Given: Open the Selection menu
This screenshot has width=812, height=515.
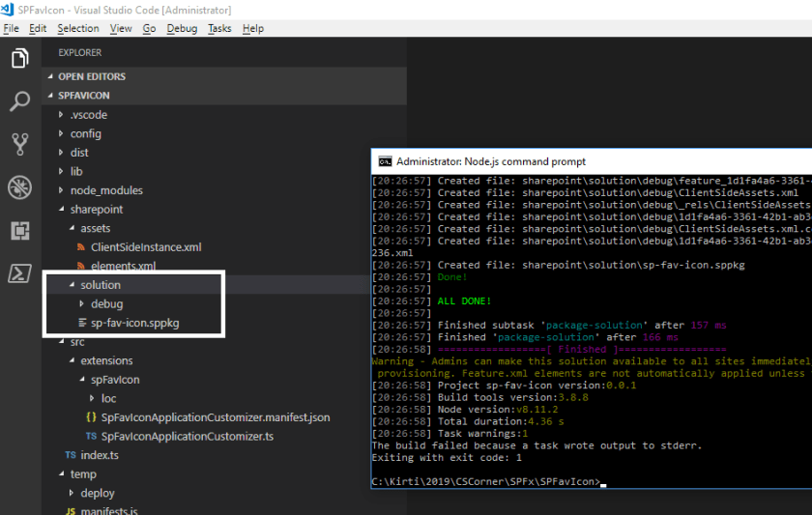Looking at the screenshot, I should tap(77, 29).
